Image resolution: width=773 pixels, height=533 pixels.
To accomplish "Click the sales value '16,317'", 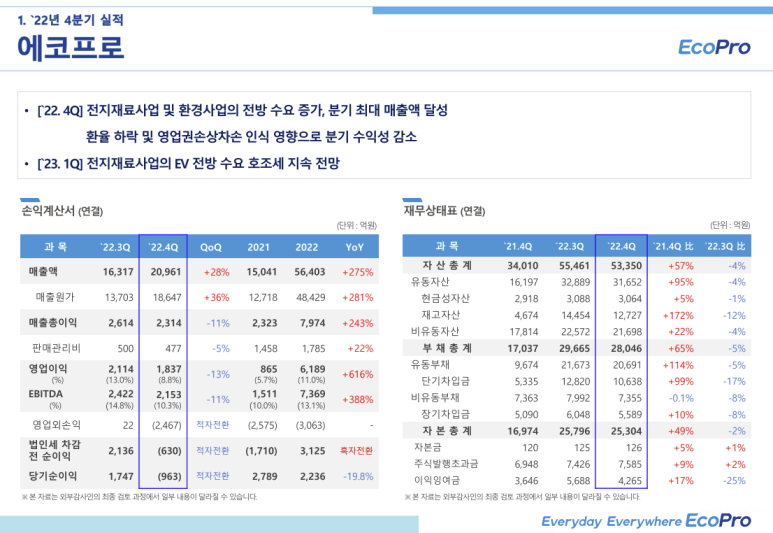I will (x=118, y=272).
